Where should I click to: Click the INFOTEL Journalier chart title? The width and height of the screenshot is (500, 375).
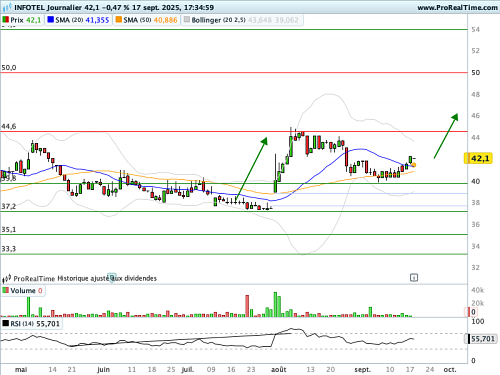tap(48, 7)
